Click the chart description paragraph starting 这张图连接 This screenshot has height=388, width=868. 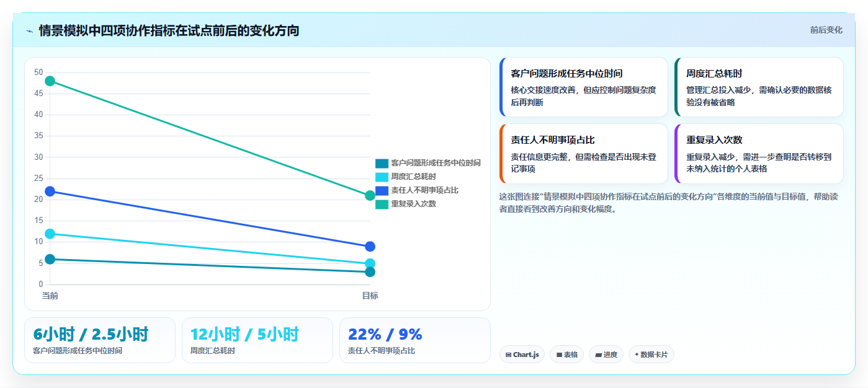668,203
